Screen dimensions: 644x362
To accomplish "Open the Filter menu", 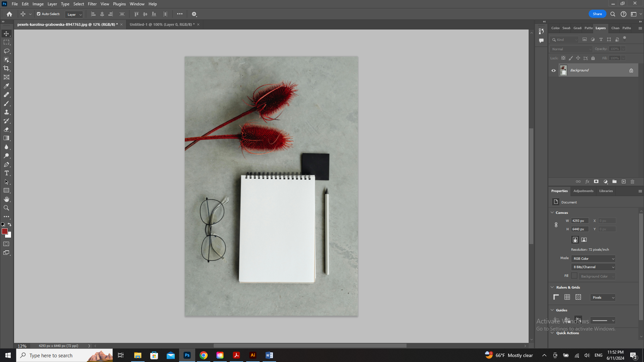I will pyautogui.click(x=92, y=4).
